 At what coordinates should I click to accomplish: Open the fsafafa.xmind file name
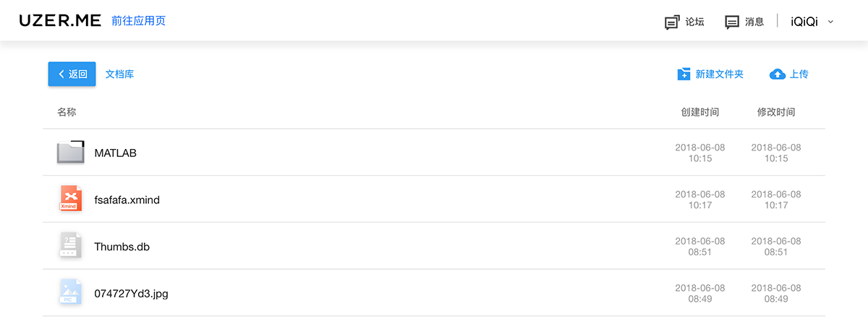coord(127,200)
